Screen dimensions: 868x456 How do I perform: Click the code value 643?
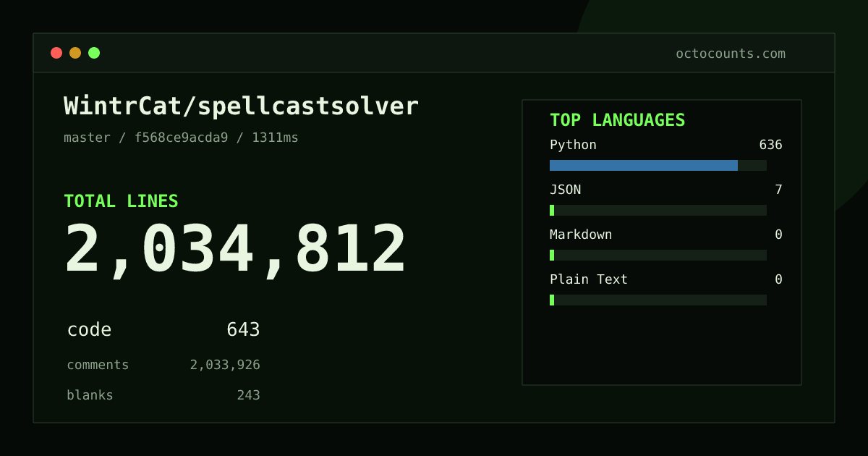[x=243, y=330]
